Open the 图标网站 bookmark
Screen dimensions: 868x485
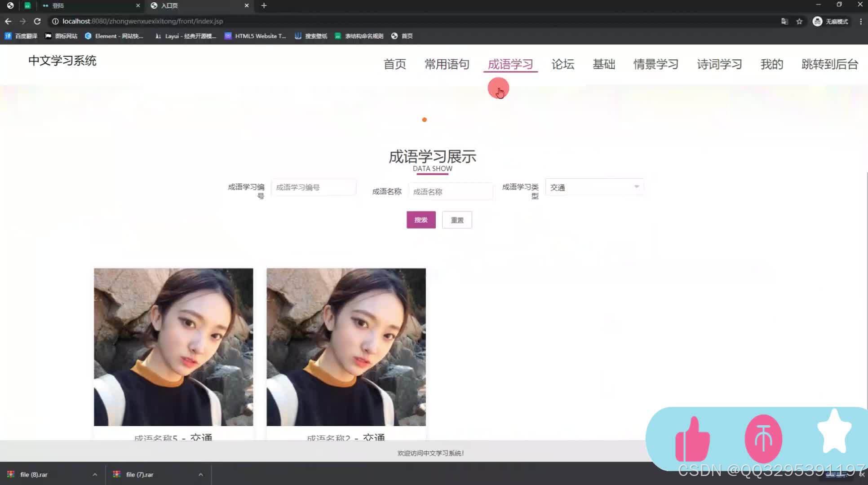(x=61, y=36)
